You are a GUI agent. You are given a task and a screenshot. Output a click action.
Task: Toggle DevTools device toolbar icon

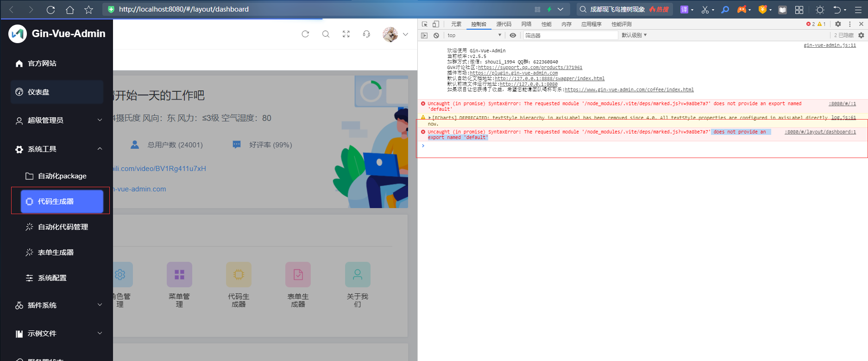click(436, 24)
